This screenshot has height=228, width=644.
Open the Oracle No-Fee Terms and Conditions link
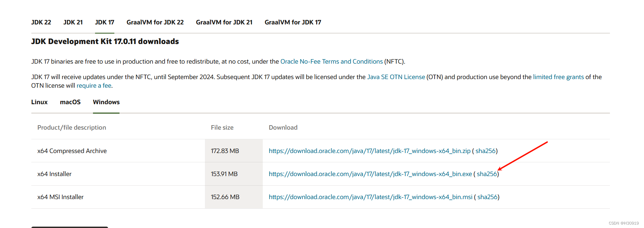pyautogui.click(x=332, y=61)
